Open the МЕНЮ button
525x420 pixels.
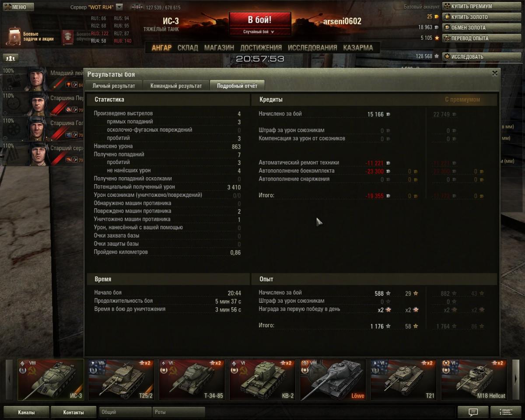[x=18, y=7]
